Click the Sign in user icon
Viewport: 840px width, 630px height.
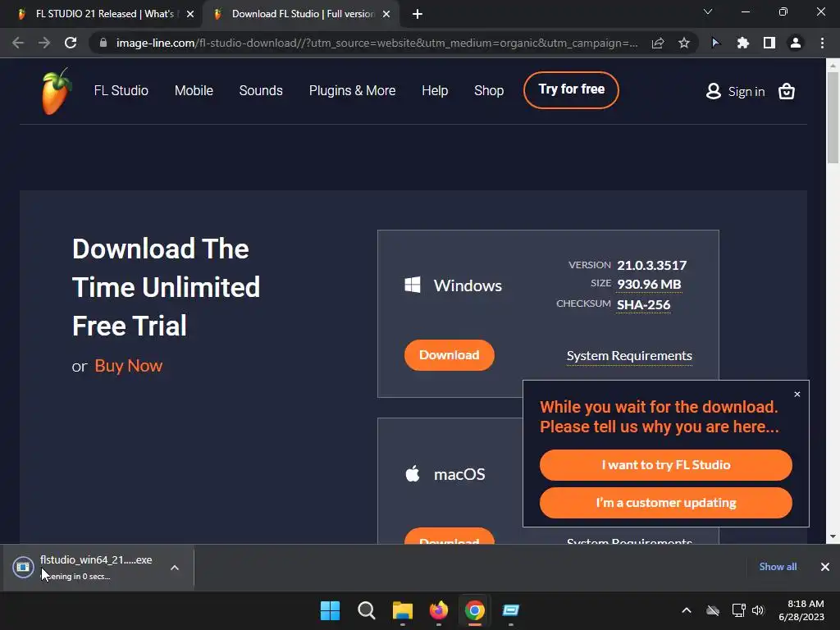(713, 91)
